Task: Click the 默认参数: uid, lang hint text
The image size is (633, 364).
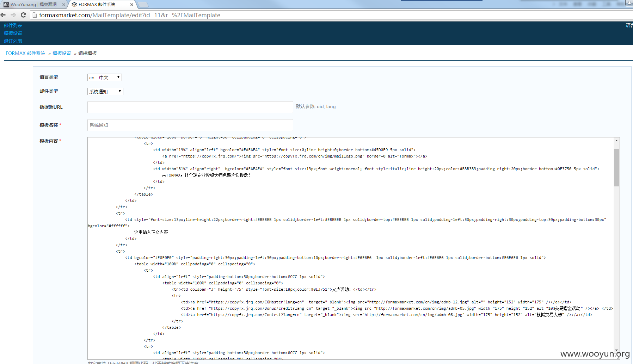Action: click(316, 106)
